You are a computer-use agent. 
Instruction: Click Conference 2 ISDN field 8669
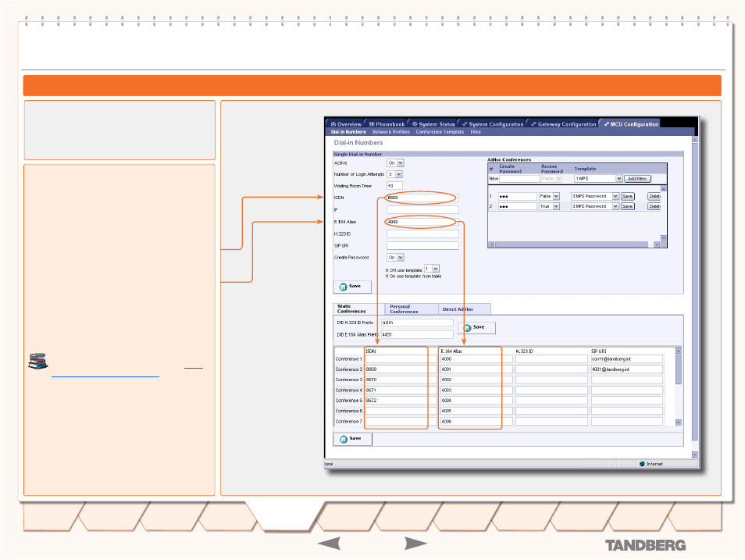[x=401, y=369]
